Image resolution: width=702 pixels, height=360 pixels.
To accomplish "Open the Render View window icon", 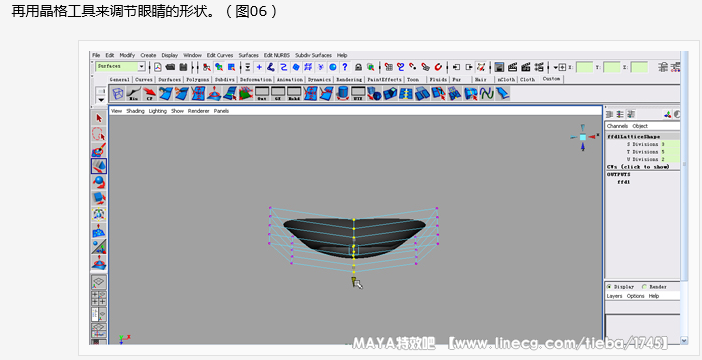I will 500,67.
